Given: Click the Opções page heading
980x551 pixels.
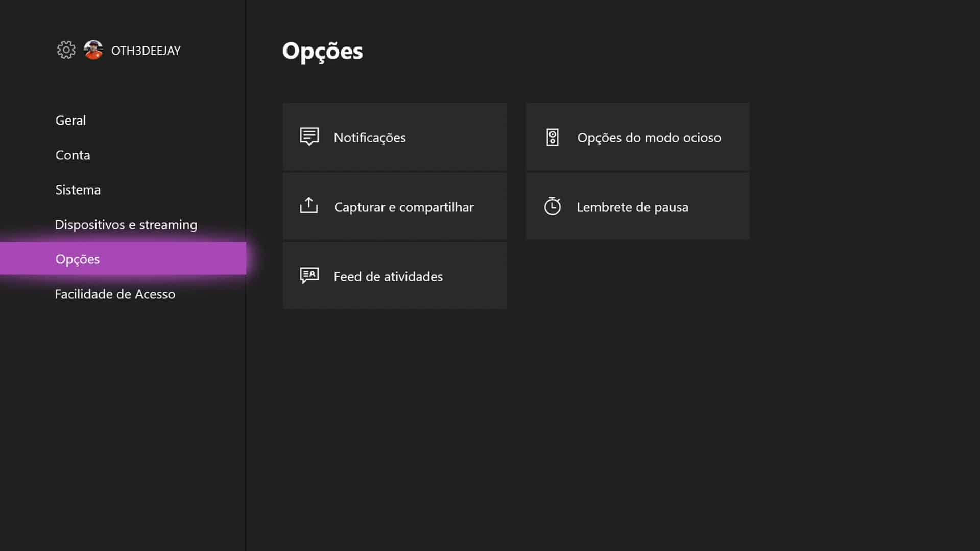Looking at the screenshot, I should [x=322, y=52].
